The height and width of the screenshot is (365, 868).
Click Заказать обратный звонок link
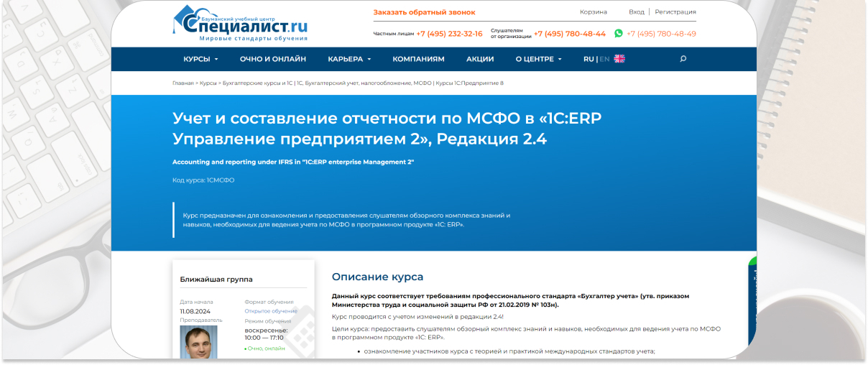pos(424,12)
